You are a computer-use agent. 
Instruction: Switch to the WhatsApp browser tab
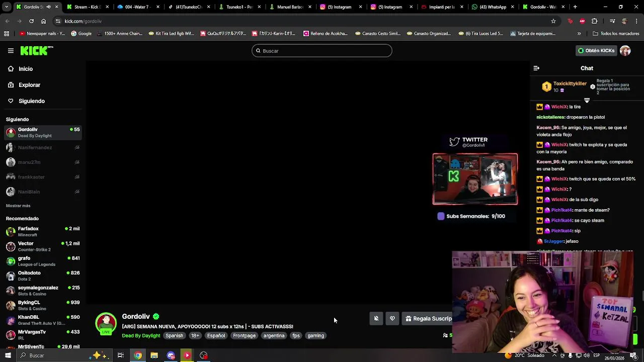coord(493,7)
